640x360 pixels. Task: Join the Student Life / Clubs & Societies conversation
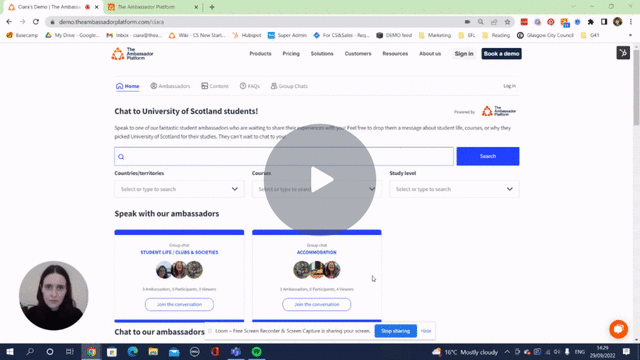pos(179,304)
